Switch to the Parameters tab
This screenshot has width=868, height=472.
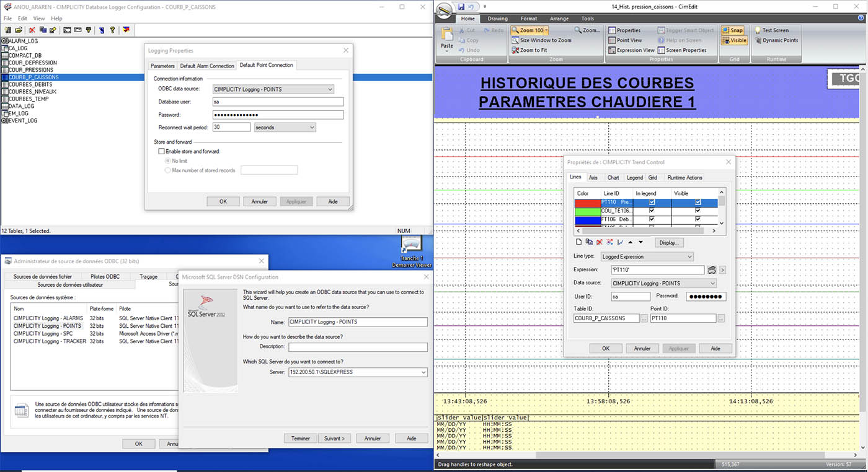[162, 66]
